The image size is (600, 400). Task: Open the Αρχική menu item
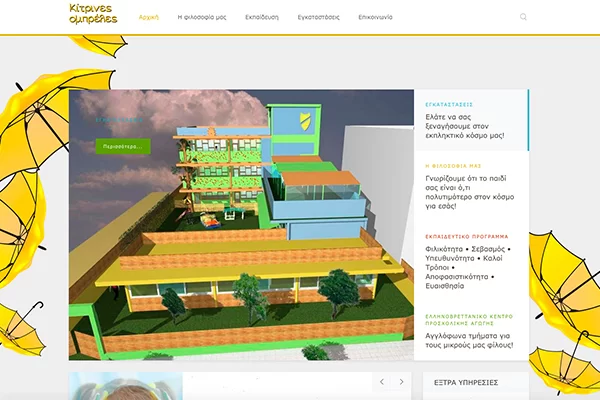click(148, 17)
